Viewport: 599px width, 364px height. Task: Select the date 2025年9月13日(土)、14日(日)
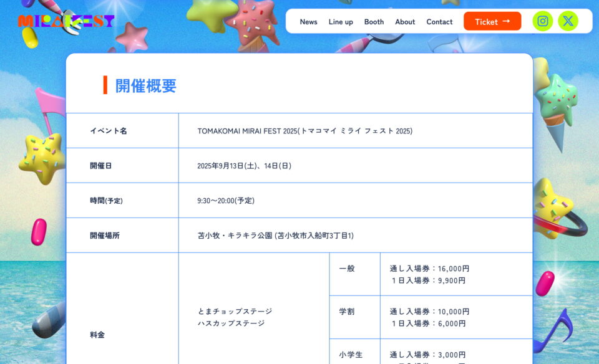click(x=244, y=166)
